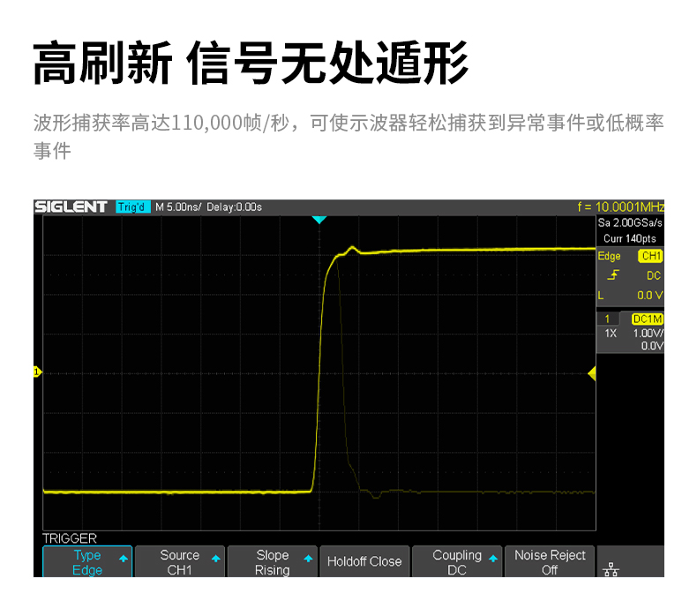Click the Curr 140pts memory depth text
This screenshot has height=616, width=697.
[629, 239]
